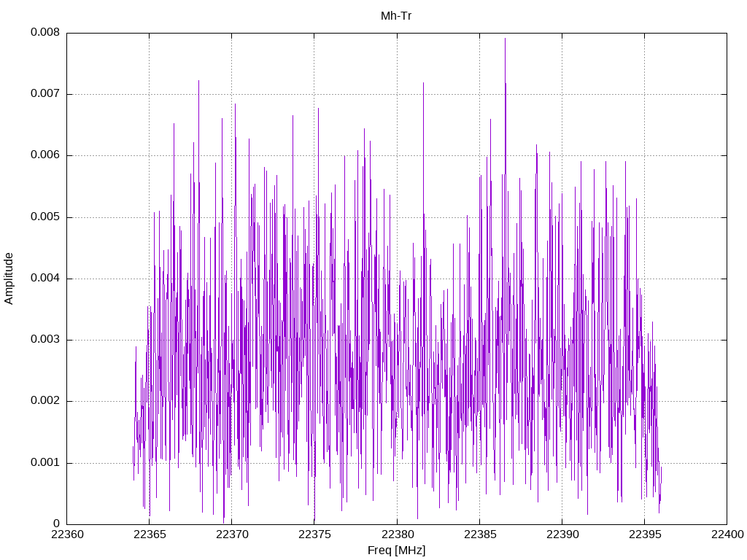This screenshot has width=747, height=560.
Task: Click the x-axis tick label 22365
Action: point(150,534)
